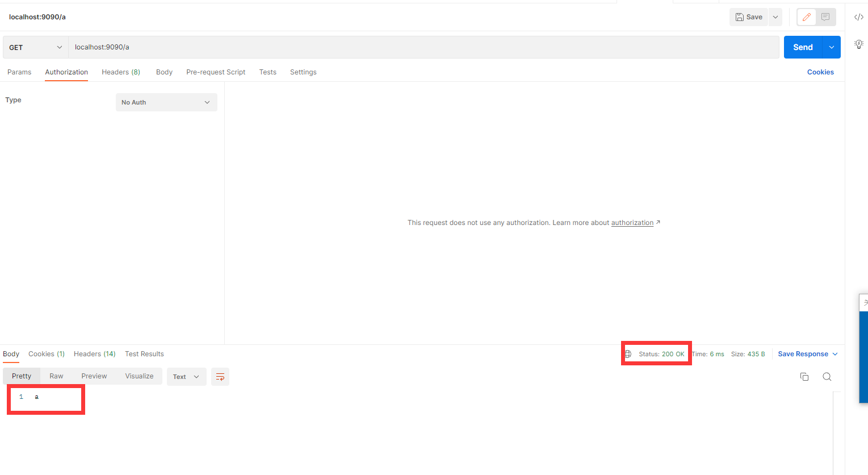The width and height of the screenshot is (868, 475).
Task: Click the localhost:9090/a request title
Action: 37,17
